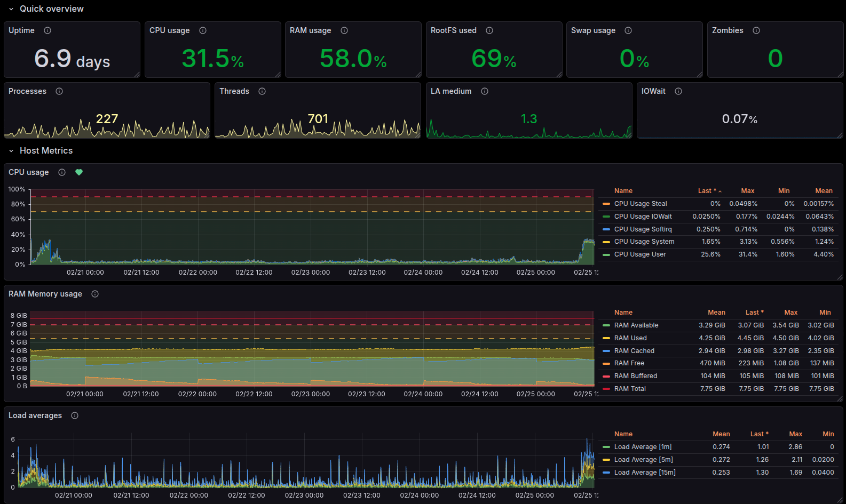846x504 pixels.
Task: Toggle Load Average [1m] series visibility
Action: click(643, 447)
